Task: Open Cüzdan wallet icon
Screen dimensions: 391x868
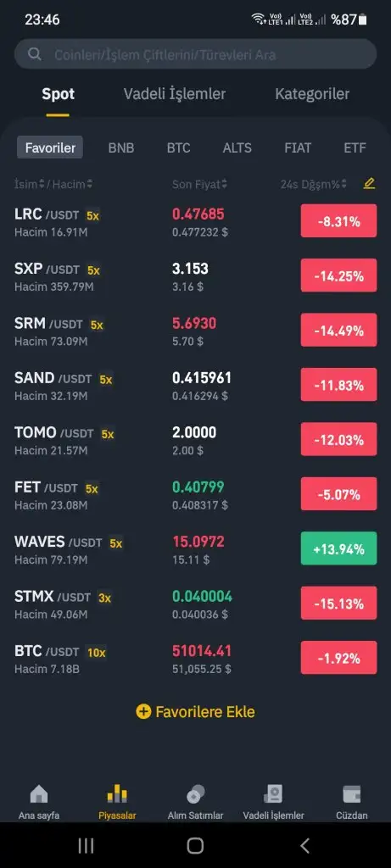Action: (352, 795)
